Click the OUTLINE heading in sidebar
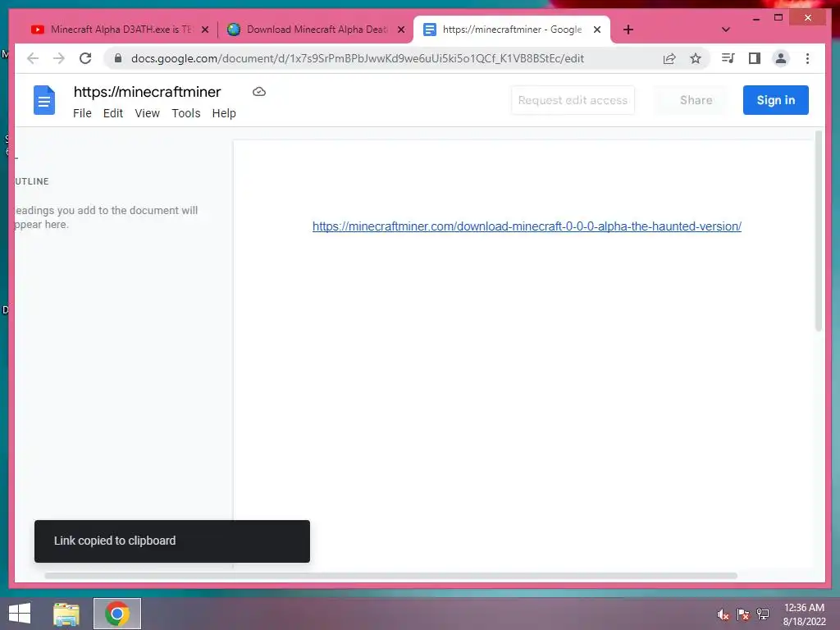This screenshot has width=840, height=630. click(x=32, y=181)
